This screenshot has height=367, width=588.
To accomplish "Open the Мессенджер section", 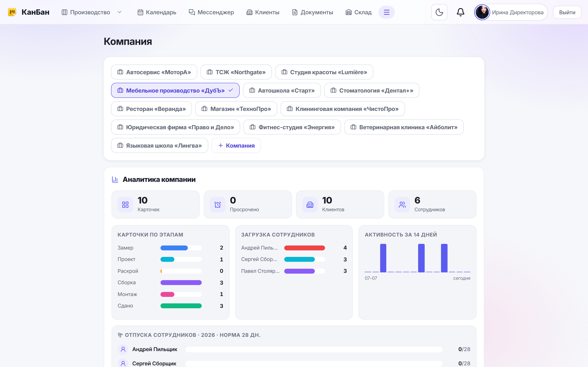I will [x=211, y=12].
